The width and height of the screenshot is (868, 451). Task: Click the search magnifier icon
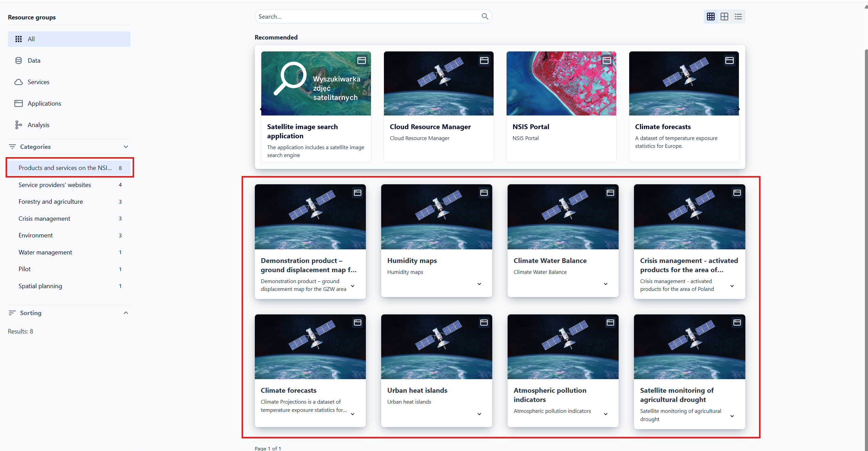[x=485, y=16]
